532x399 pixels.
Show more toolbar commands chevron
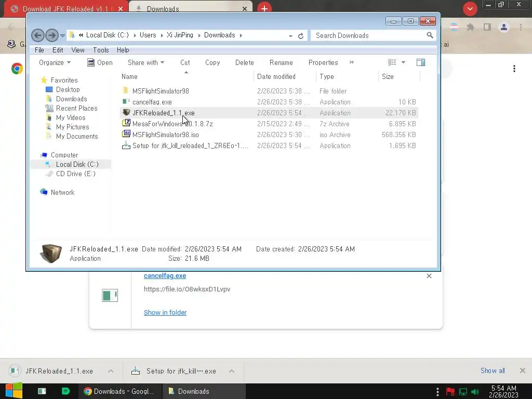(x=352, y=62)
